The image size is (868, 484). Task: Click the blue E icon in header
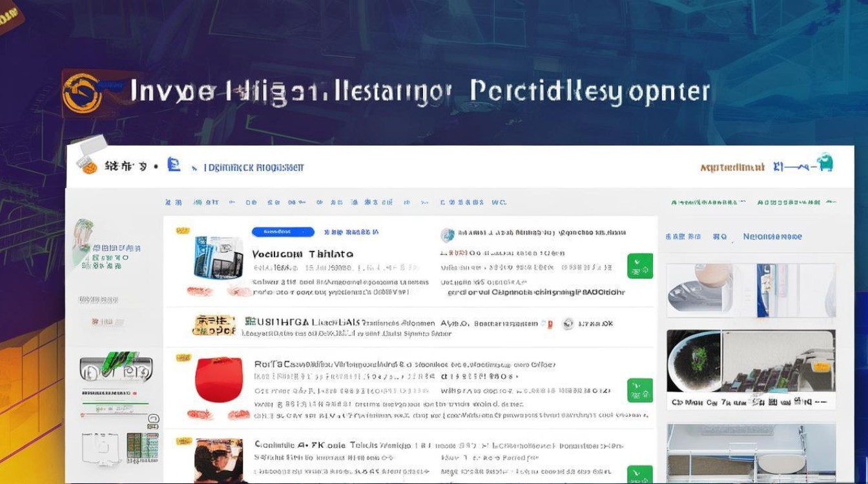coord(174,164)
